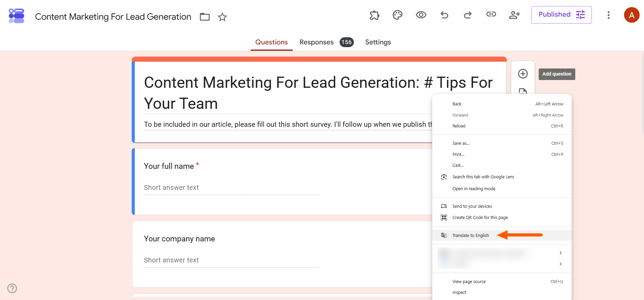The height and width of the screenshot is (300, 644).
Task: Expand first blurred submenu arrow
Action: click(561, 253)
